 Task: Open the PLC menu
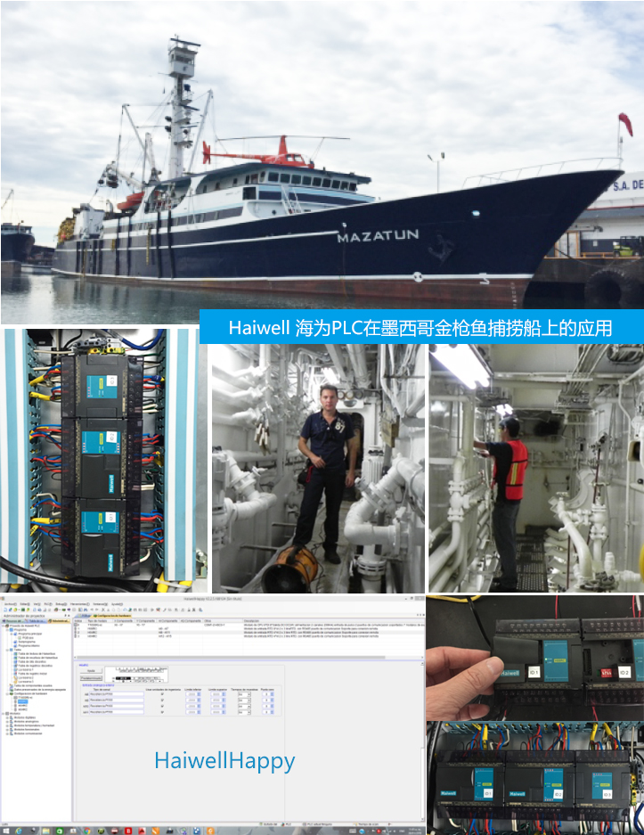coord(48,604)
